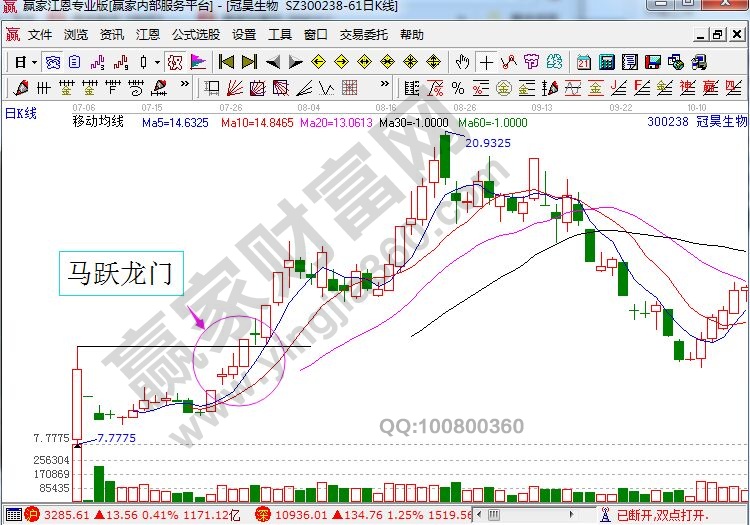Click the red-black left play arrow
Image resolution: width=750 pixels, height=525 pixels.
(273, 62)
